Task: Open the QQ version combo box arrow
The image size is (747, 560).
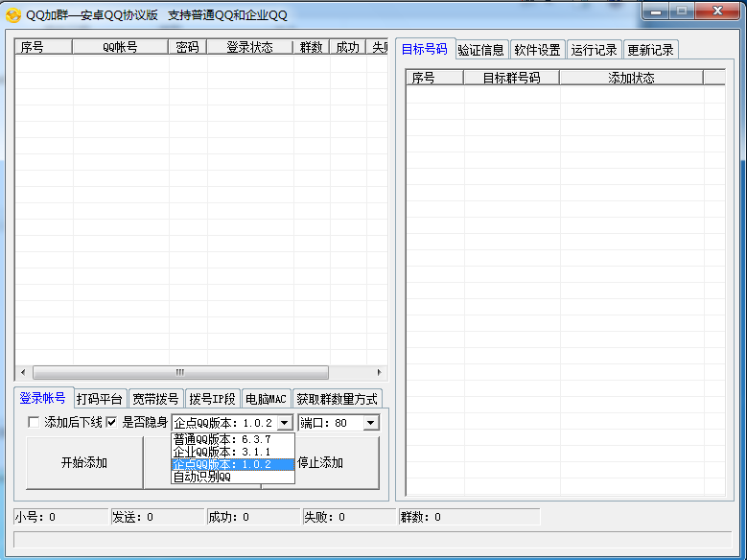Action: [285, 423]
